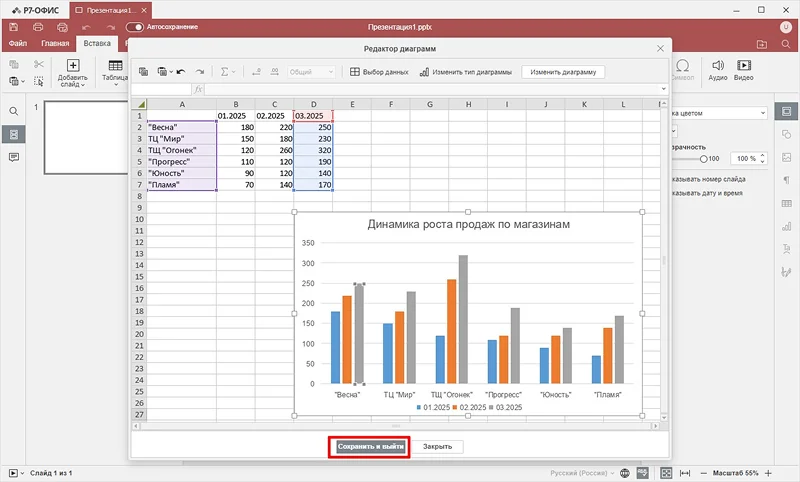Redo via the red title bar arrow
The width and height of the screenshot is (800, 482).
pos(111,28)
